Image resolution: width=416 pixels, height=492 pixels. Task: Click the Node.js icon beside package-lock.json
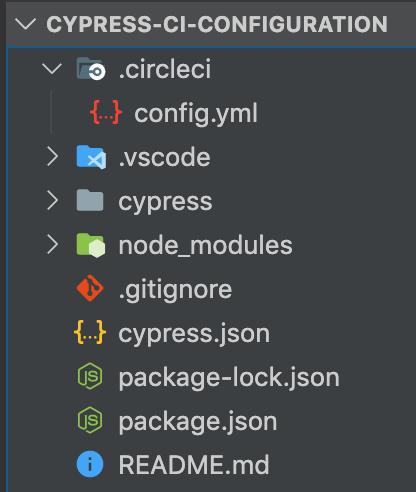90,376
